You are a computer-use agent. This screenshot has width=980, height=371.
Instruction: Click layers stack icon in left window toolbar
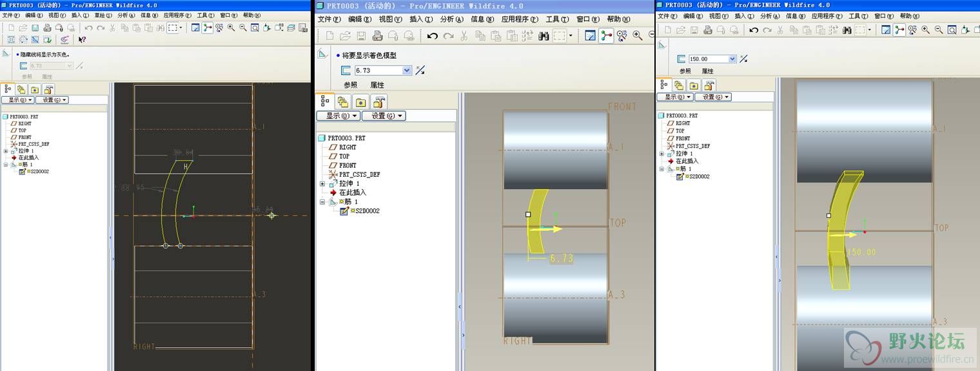pos(291,28)
